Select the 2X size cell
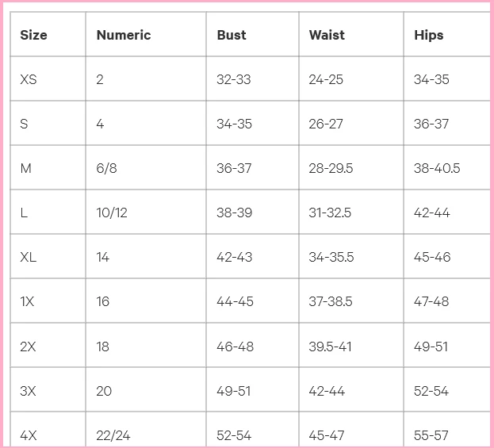The image size is (494, 448). coord(28,347)
